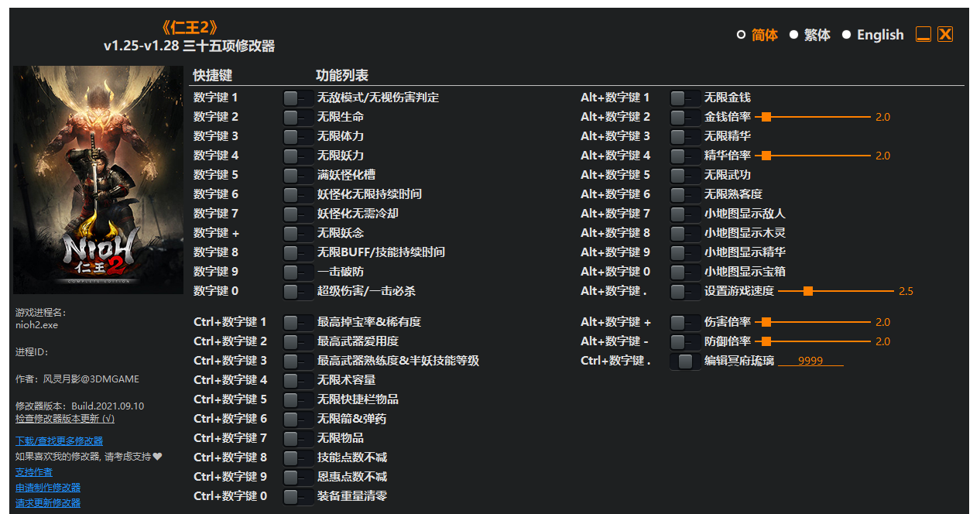Turn on 无限体力 switch
The height and width of the screenshot is (514, 980).
pos(298,136)
